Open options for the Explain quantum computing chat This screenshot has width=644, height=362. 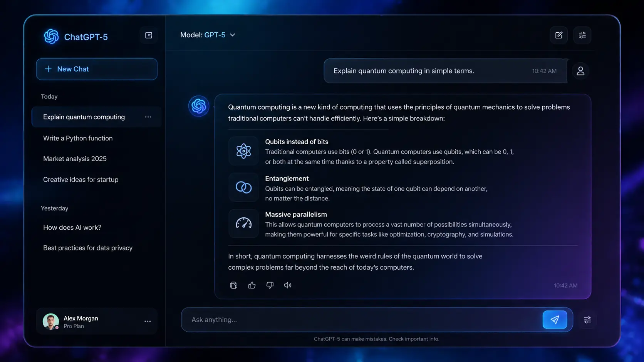coord(148,117)
